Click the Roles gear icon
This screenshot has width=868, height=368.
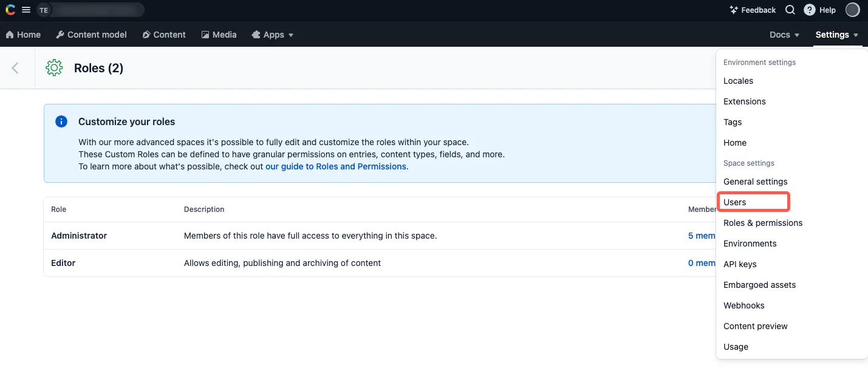point(54,68)
